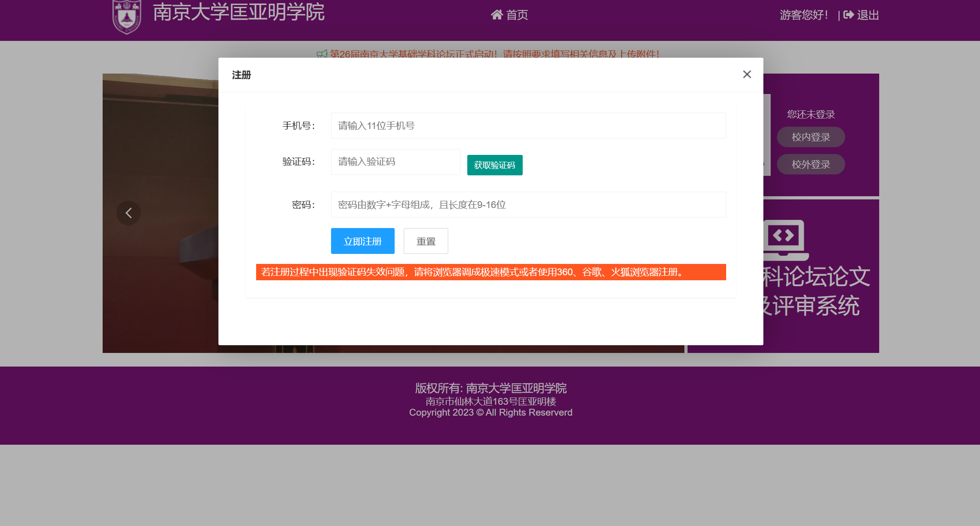Click the megaphone announcement icon
This screenshot has height=526, width=980.
point(322,54)
